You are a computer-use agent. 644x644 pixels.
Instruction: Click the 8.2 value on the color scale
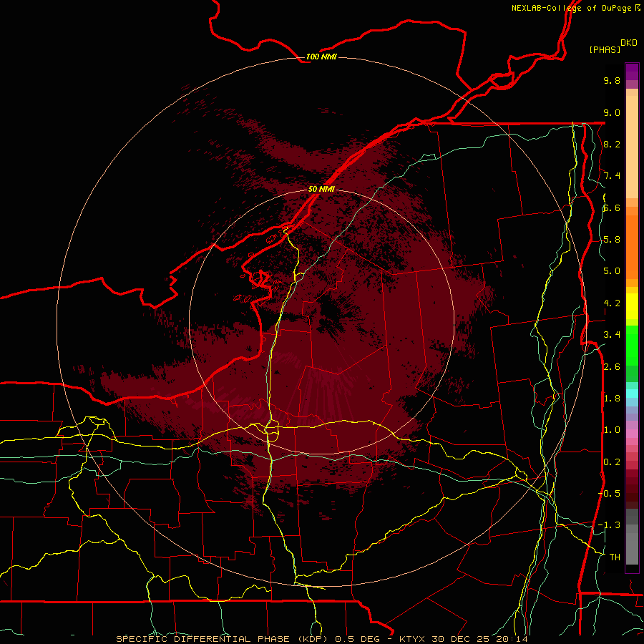point(612,144)
